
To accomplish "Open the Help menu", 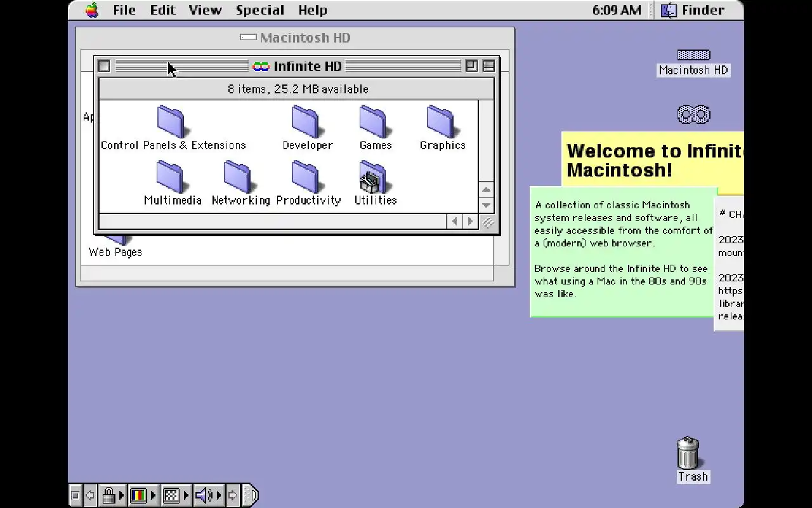I will pos(313,10).
